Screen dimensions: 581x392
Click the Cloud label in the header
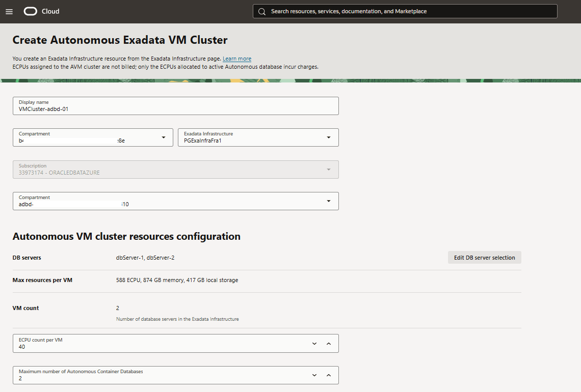click(51, 11)
